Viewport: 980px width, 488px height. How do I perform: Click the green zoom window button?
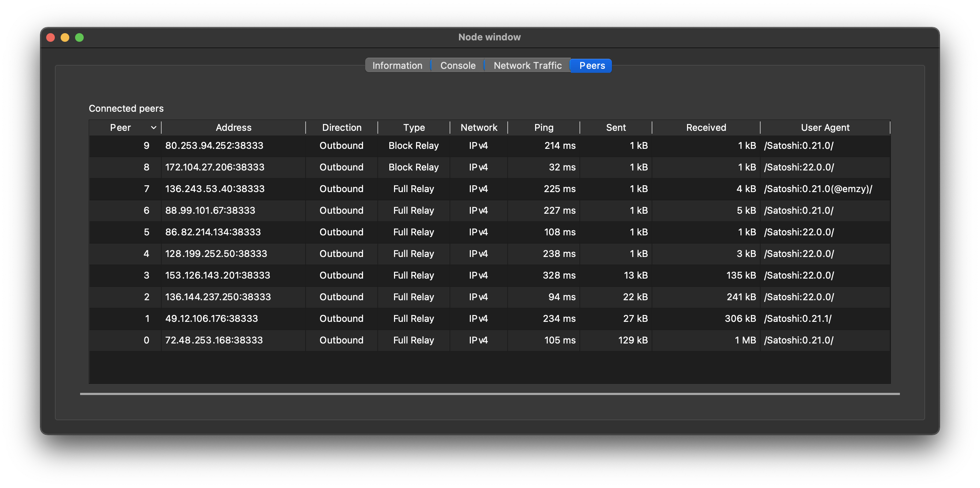(79, 37)
